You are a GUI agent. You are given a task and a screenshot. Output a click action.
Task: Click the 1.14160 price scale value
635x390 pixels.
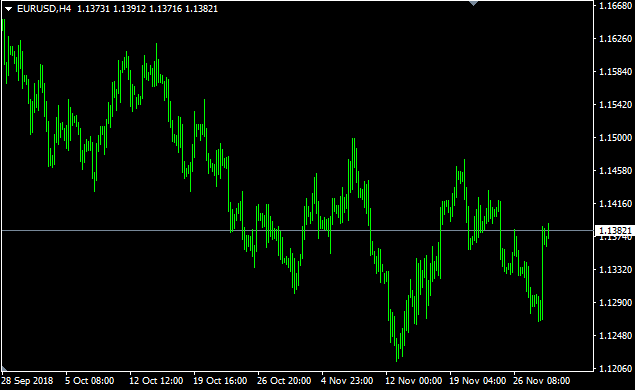(x=615, y=204)
